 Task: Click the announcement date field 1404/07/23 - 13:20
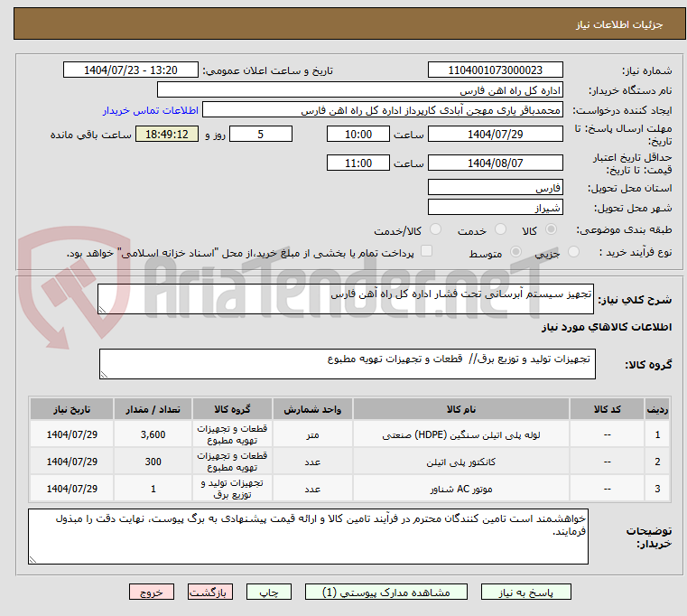click(131, 70)
